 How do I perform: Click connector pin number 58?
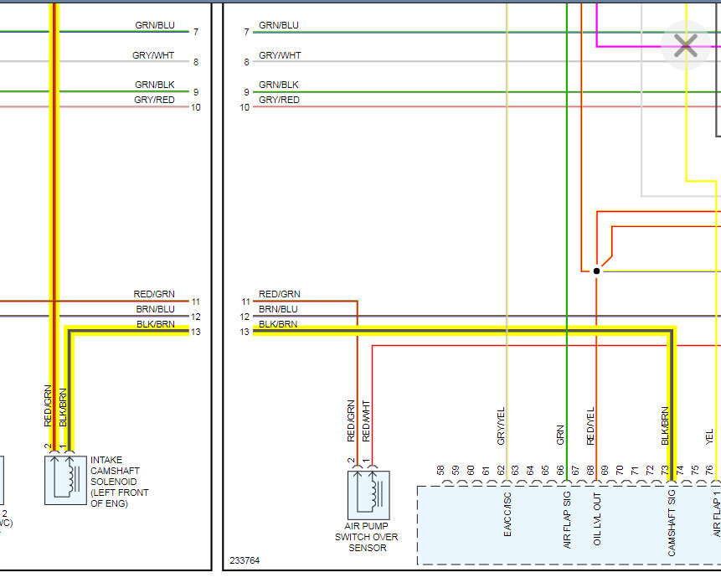pos(440,470)
